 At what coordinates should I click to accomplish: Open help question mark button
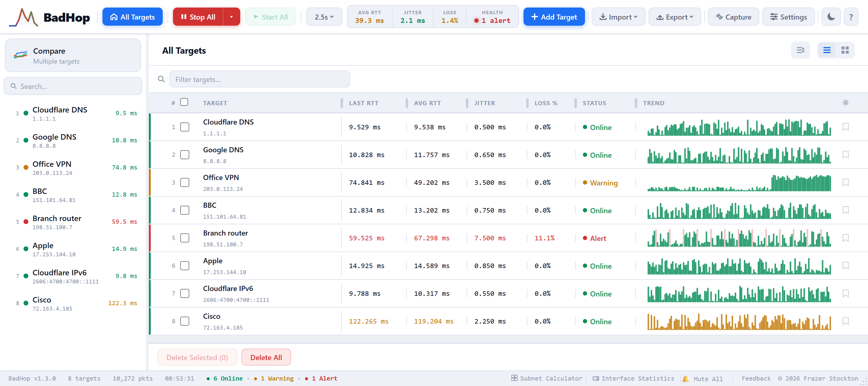coord(851,17)
